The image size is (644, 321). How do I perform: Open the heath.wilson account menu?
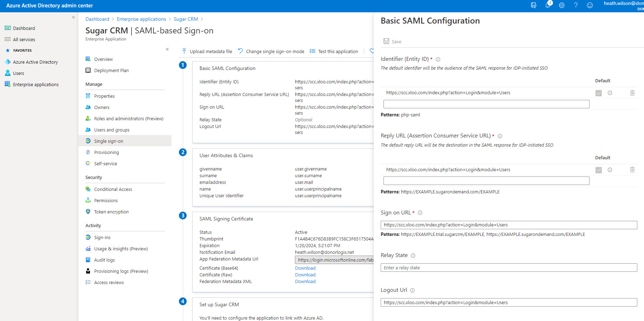(x=624, y=6)
